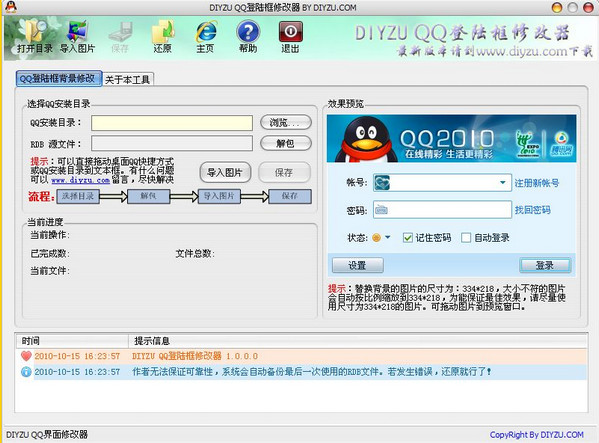Click the soft keyboard icon in the 密码 field

tap(381, 210)
